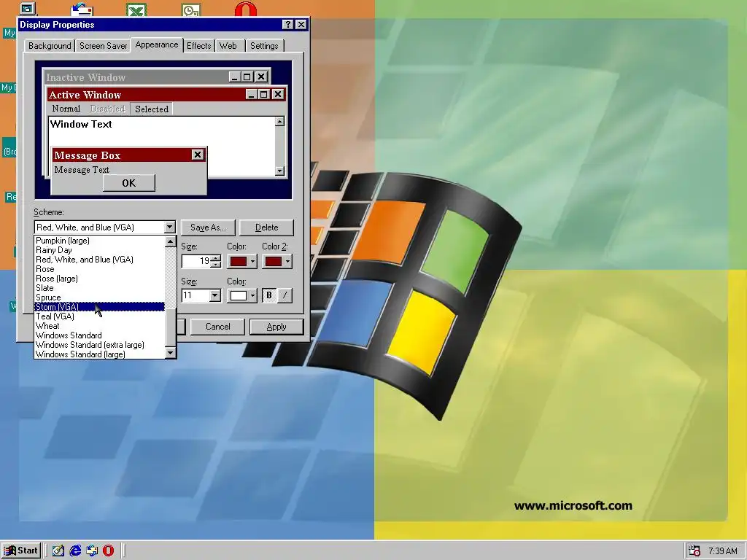Click the red Opera desktop icon at the top
Screen dimensions: 747x560
pyautogui.click(x=246, y=9)
